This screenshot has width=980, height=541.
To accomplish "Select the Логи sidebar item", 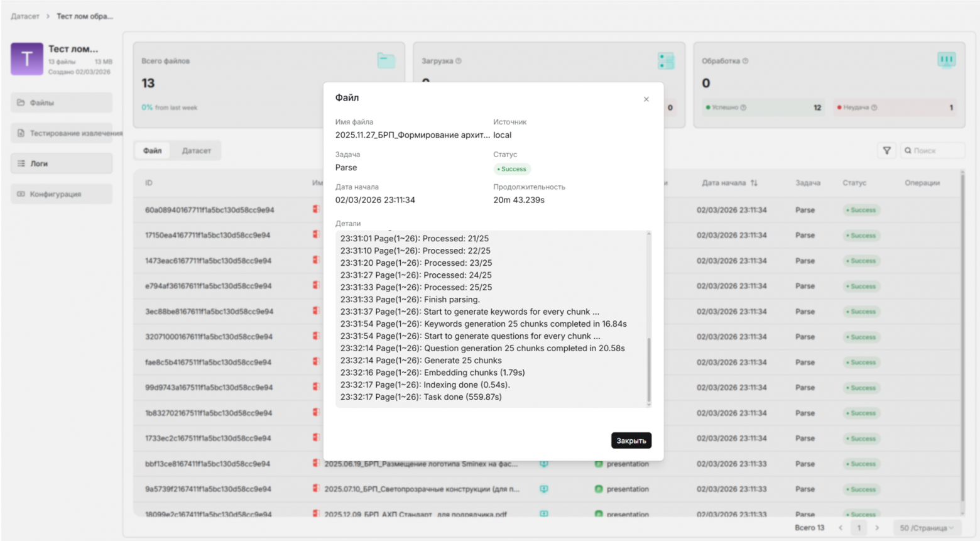I will coord(62,163).
